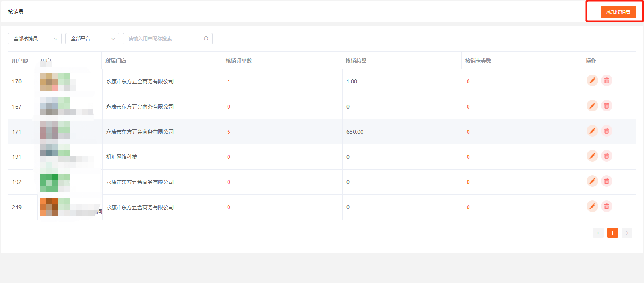
Task: Open the 全部核销员 filter dropdown
Action: coord(35,39)
